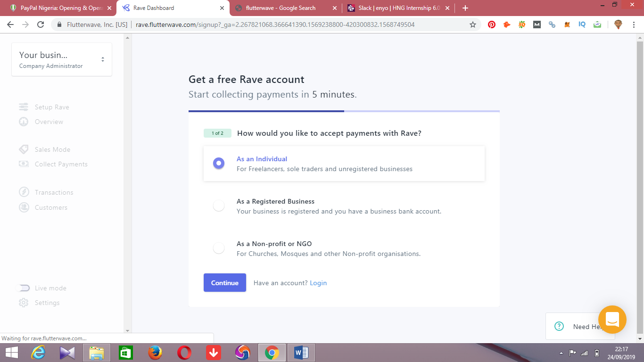Follow the Login link
Screen dimensions: 644x362
[x=318, y=283]
